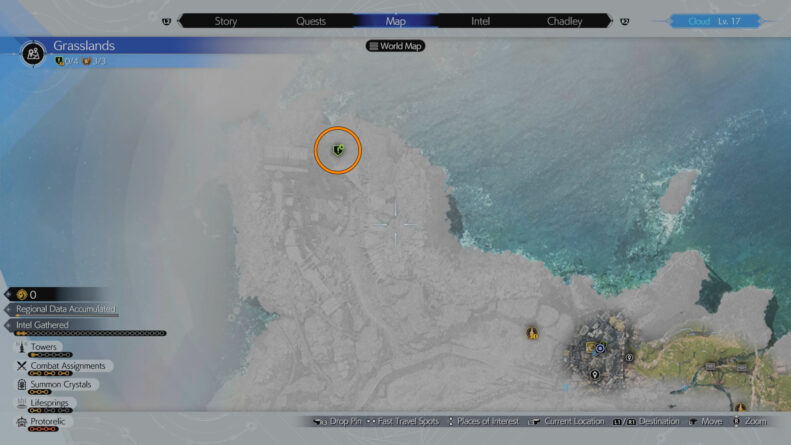The image size is (791, 445).
Task: Click the Drop Pin hint
Action: 337,421
